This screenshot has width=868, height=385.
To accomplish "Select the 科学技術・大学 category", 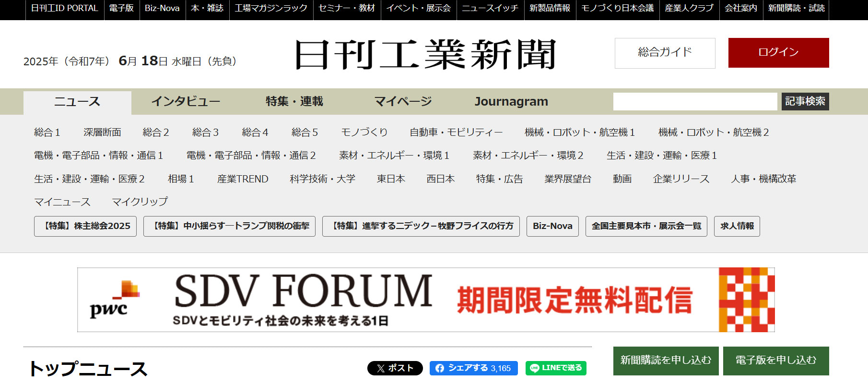I will point(322,179).
